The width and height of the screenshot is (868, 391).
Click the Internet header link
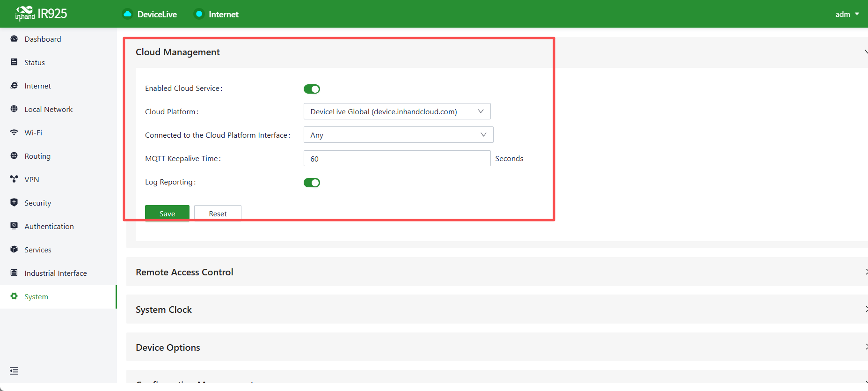(224, 15)
